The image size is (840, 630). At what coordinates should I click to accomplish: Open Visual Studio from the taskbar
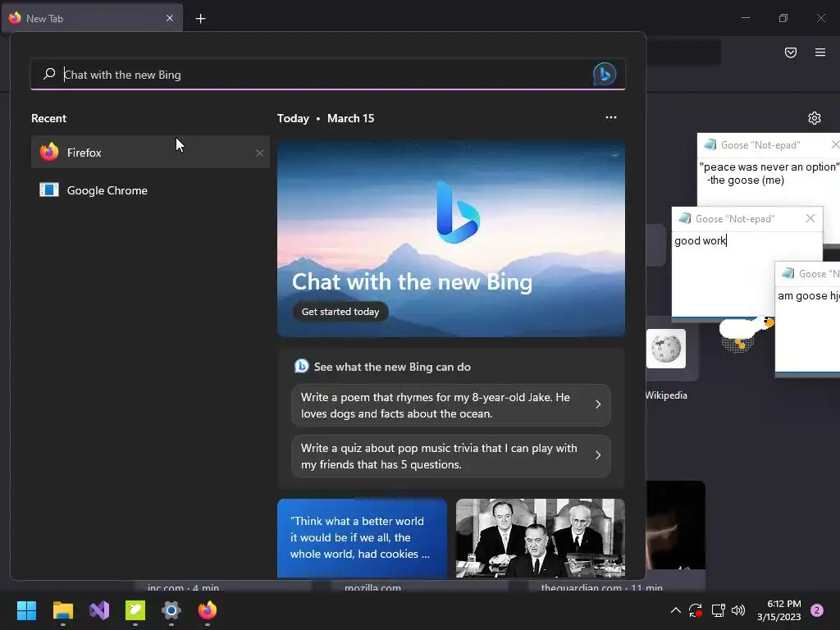[99, 610]
